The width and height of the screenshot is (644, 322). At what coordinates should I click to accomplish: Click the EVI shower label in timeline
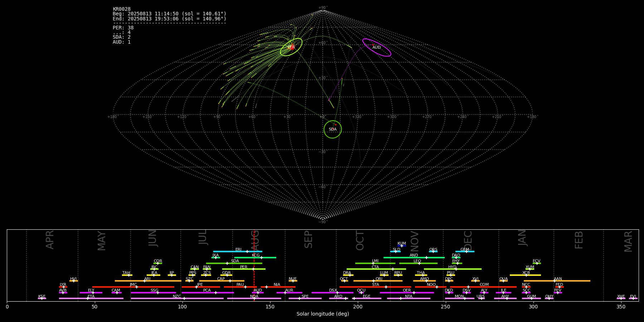tap(633, 297)
